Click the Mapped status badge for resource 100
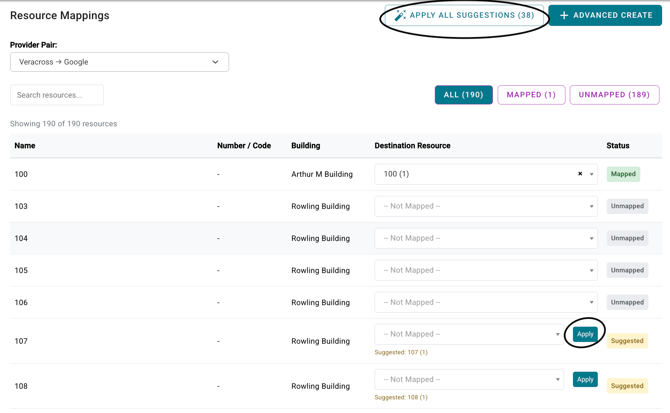 click(623, 174)
